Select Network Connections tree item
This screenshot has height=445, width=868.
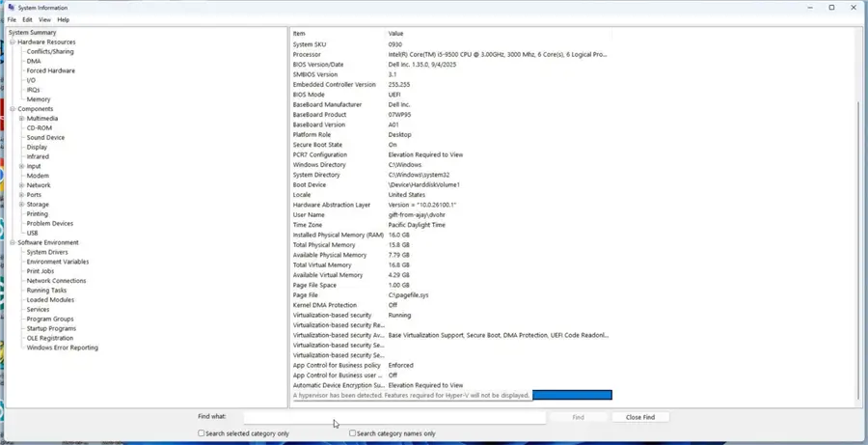(57, 281)
